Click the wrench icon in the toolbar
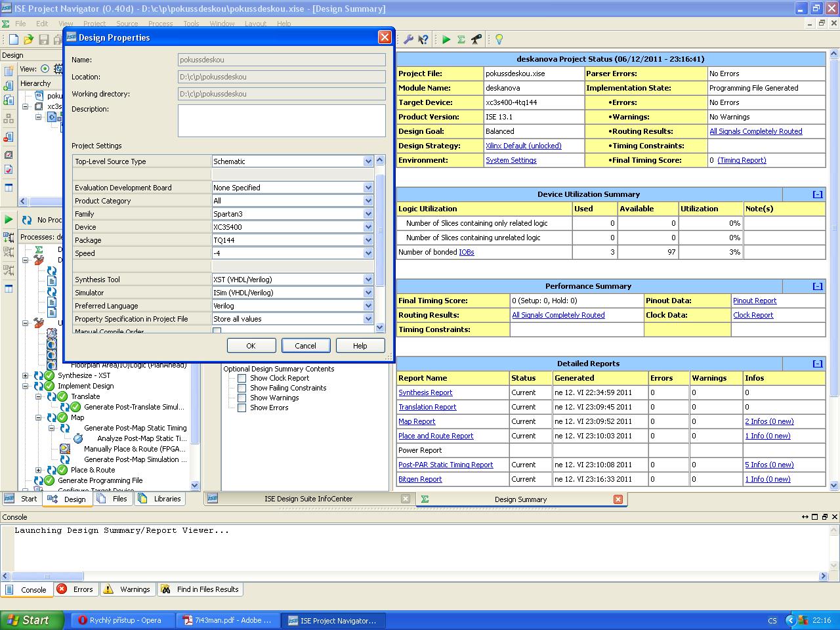This screenshot has height=630, width=840. 408,40
